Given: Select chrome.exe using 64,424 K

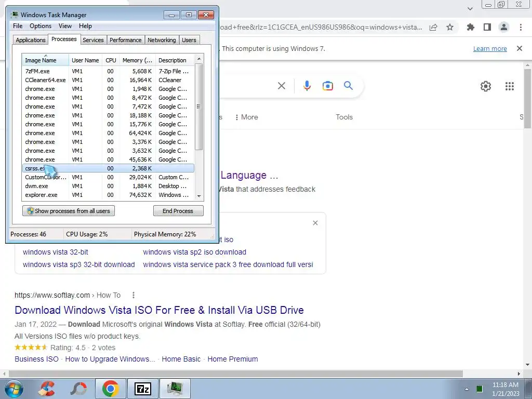Looking at the screenshot, I should pyautogui.click(x=108, y=133).
